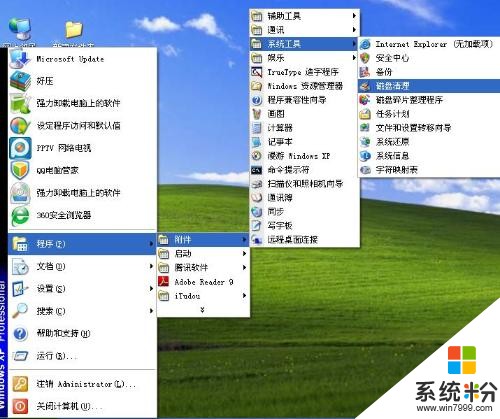Image resolution: width=500 pixels, height=419 pixels.
Task: Select 附件 in the programs menu
Action: pos(203,240)
